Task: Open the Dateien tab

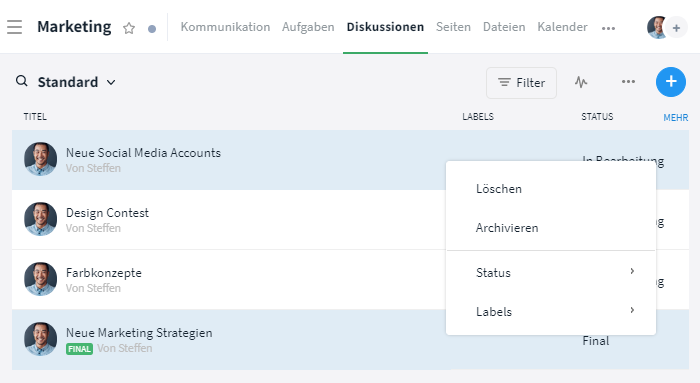Action: pos(504,27)
